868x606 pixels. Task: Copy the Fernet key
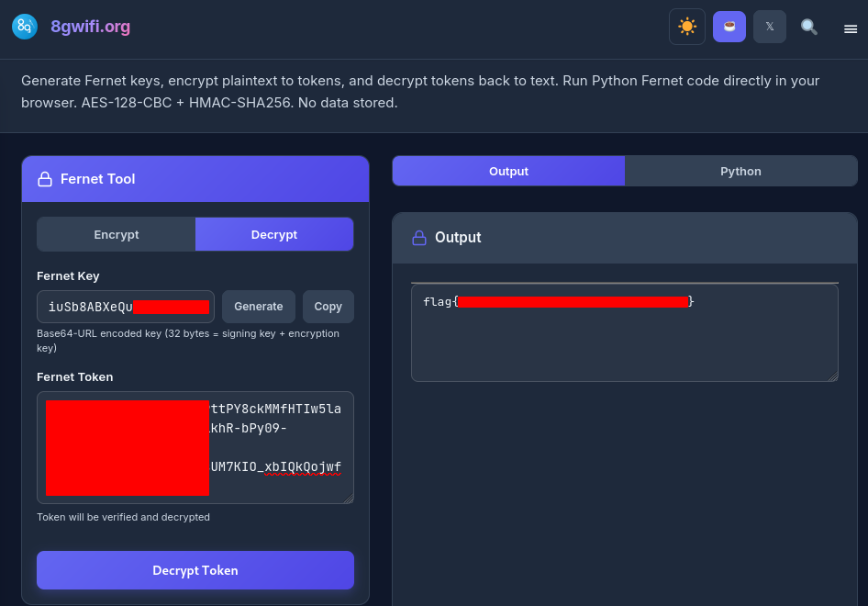point(328,307)
